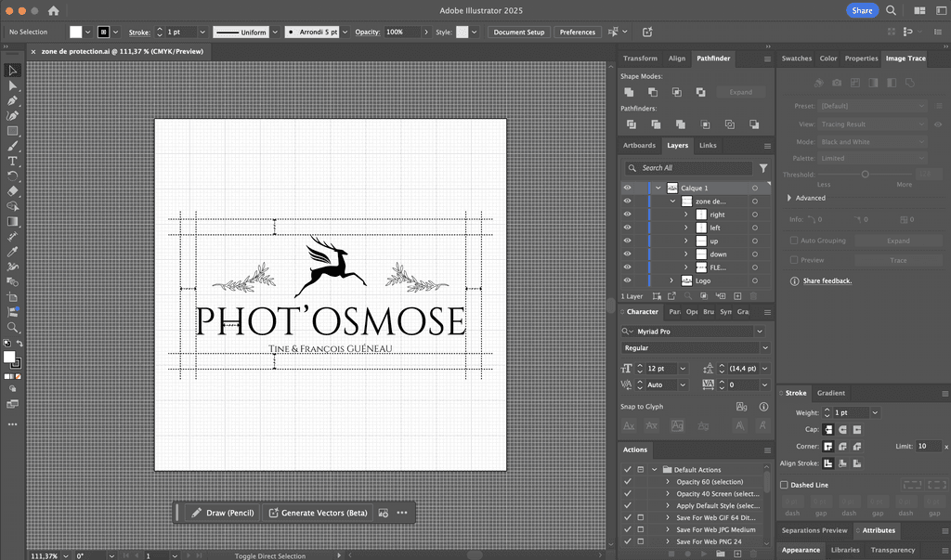
Task: Choose the Eyedropper tool
Action: (x=13, y=252)
